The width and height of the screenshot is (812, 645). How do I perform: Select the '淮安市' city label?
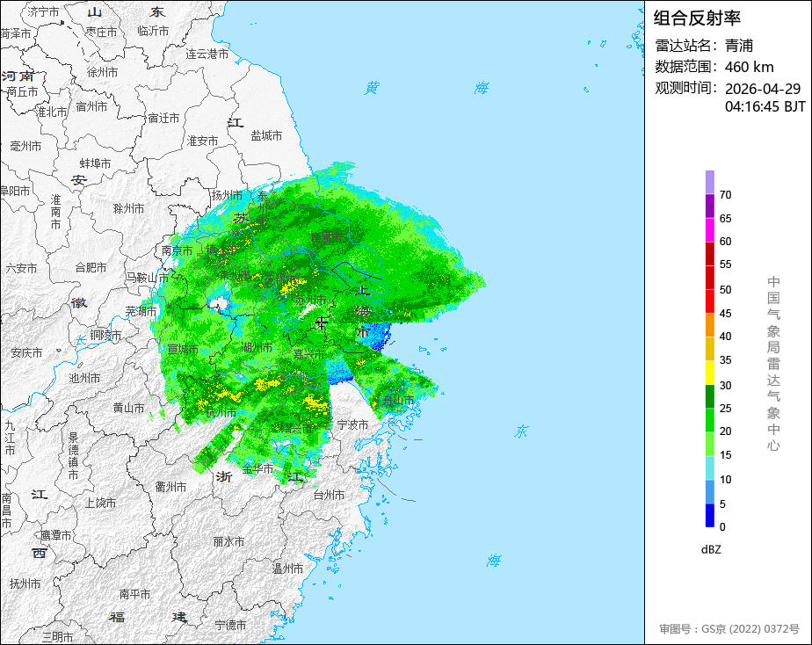[x=202, y=141]
